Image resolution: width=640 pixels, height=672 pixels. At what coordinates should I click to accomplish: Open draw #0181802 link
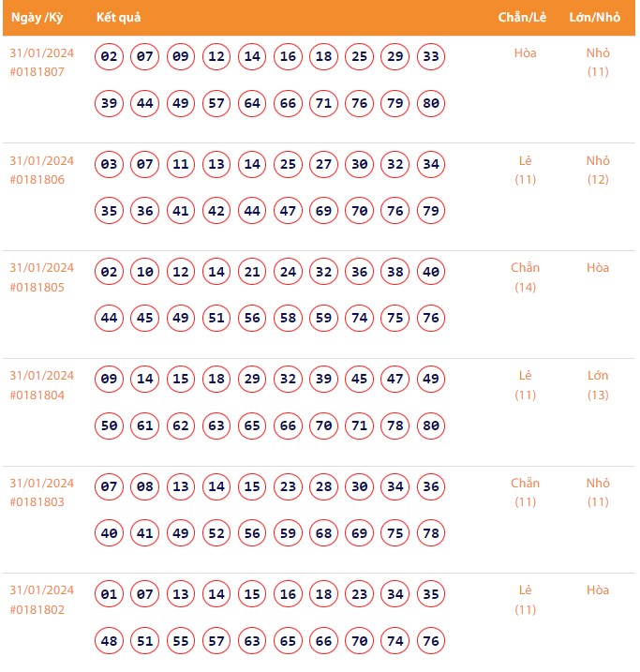pos(37,609)
